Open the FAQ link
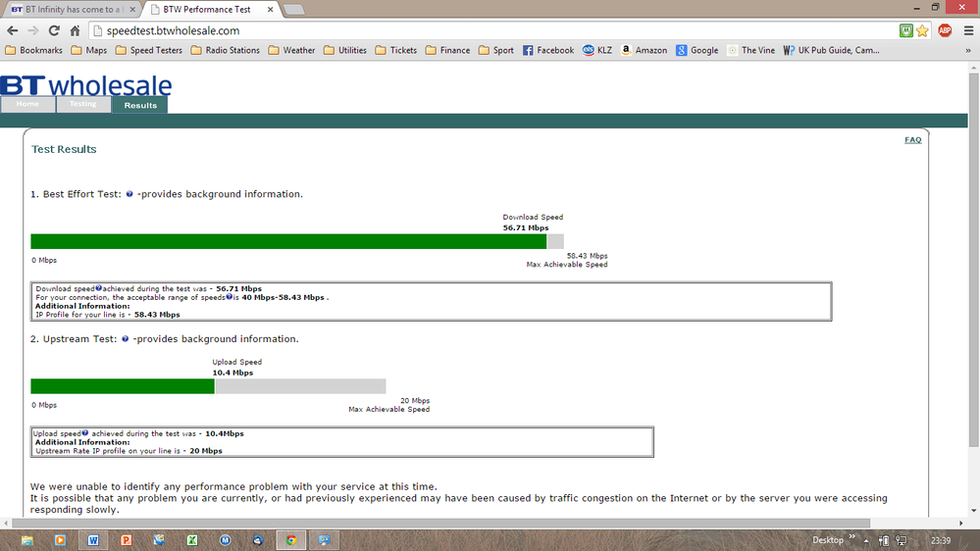This screenshot has height=551, width=980. tap(913, 140)
